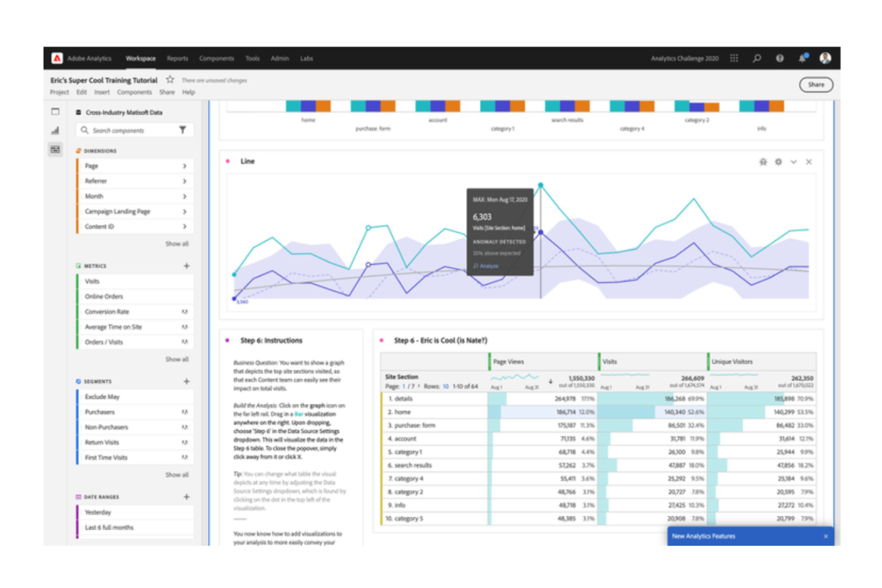Open the Reports tab
882x588 pixels.
pos(178,58)
